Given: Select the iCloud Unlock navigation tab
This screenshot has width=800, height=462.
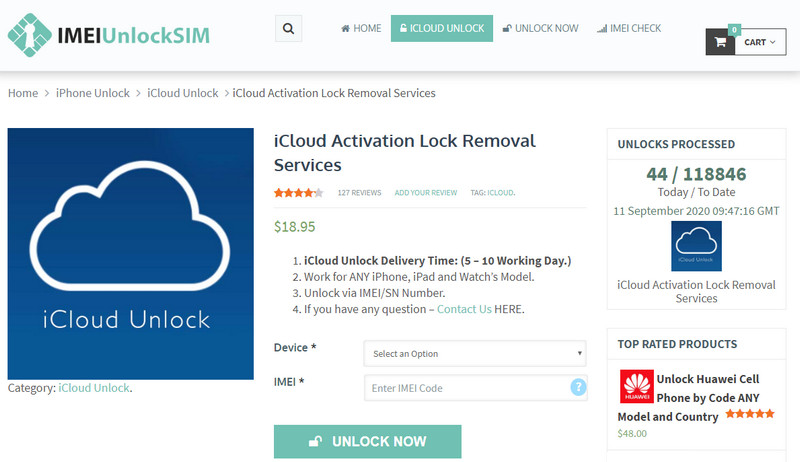Looking at the screenshot, I should (x=441, y=29).
